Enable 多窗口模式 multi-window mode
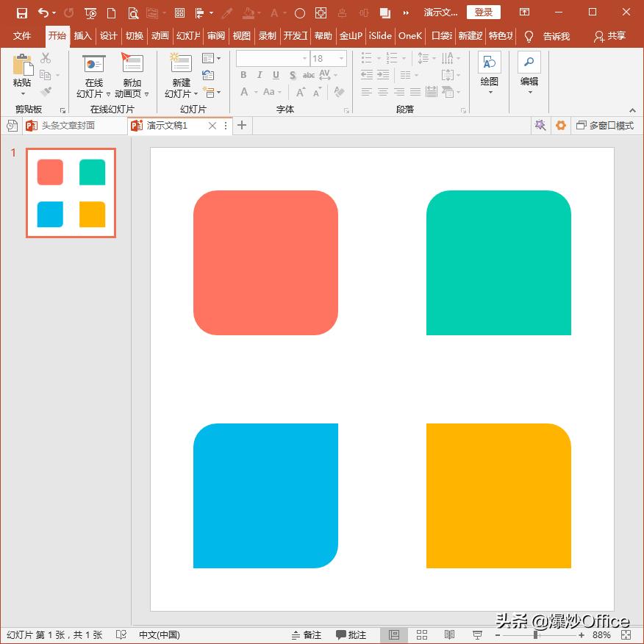The height and width of the screenshot is (644, 644). [x=604, y=126]
